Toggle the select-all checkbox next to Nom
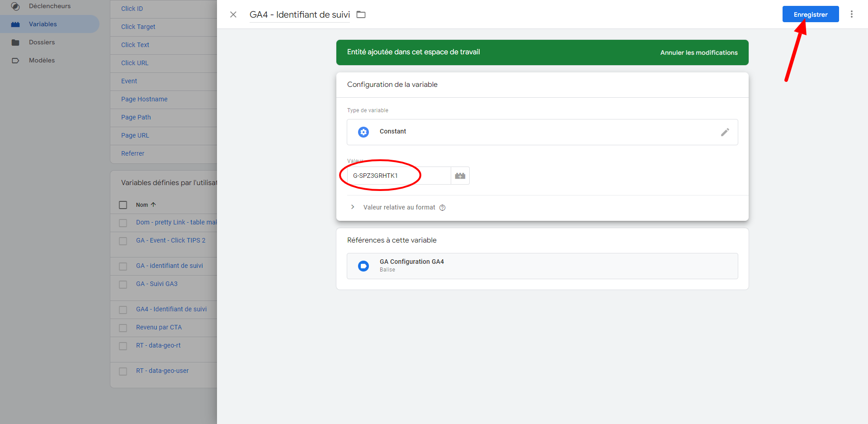 (123, 205)
